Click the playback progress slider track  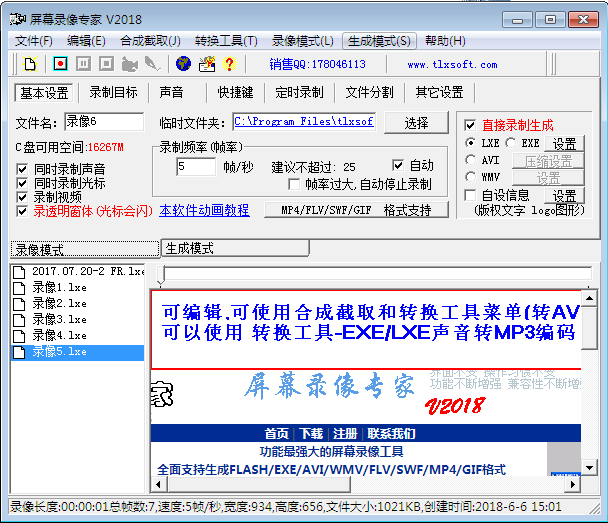tap(370, 273)
